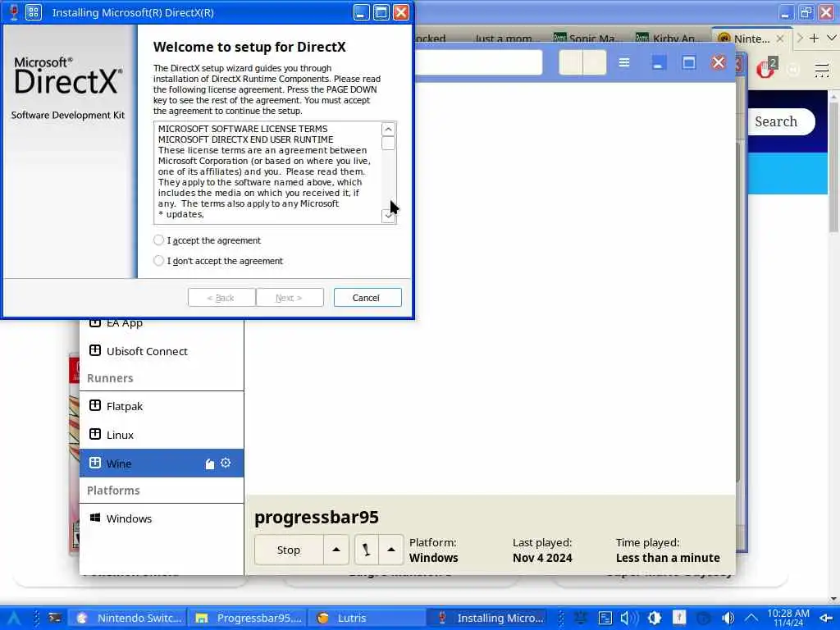Select the Linux runner in Lutris
This screenshot has width=840, height=630.
(161, 435)
